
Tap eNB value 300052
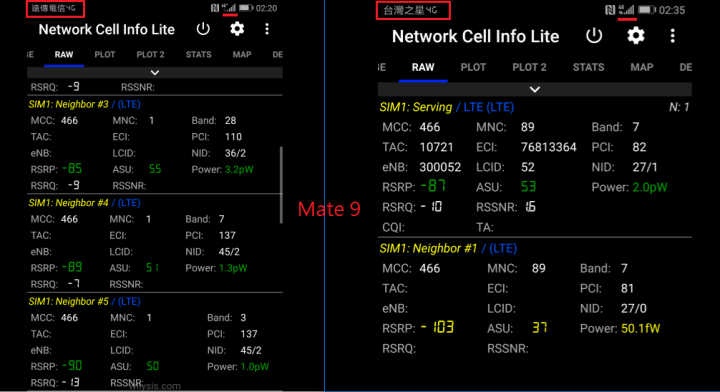point(440,167)
